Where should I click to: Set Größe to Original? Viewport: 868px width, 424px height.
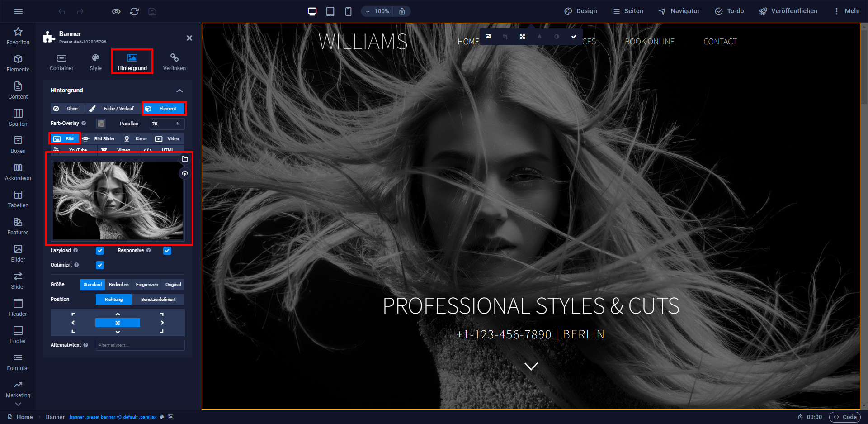pyautogui.click(x=173, y=285)
